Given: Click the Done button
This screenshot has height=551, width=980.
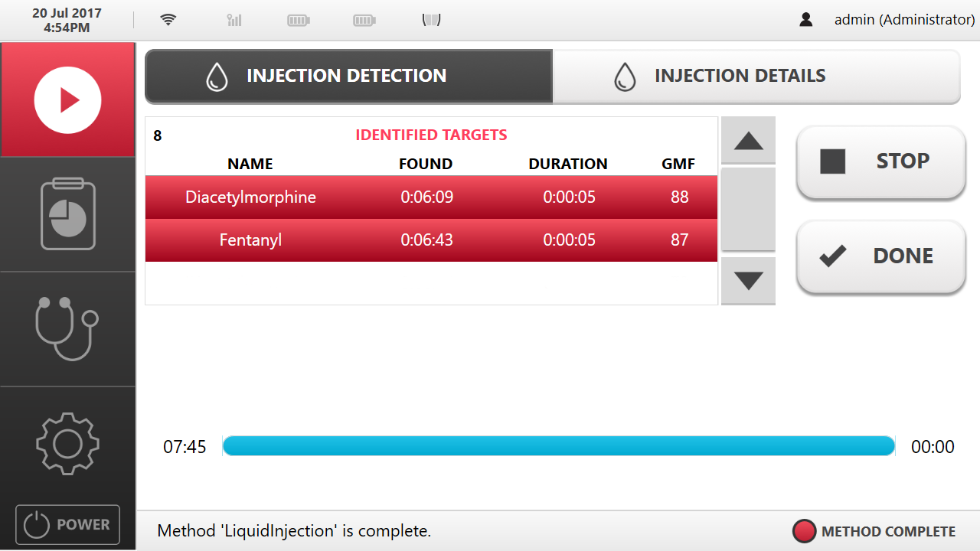Looking at the screenshot, I should pos(881,256).
